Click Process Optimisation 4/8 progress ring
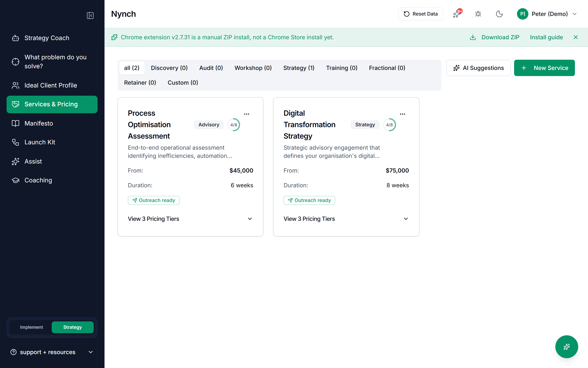588x368 pixels. [234, 125]
